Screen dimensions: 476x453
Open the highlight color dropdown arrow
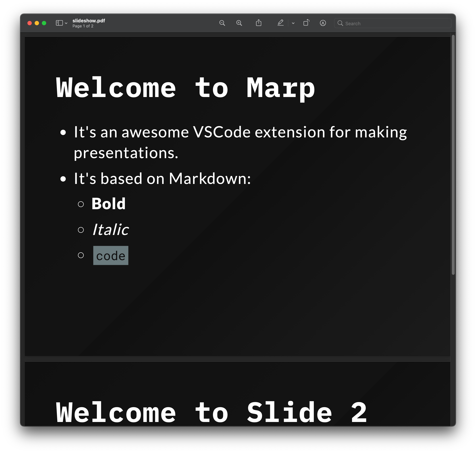point(293,23)
